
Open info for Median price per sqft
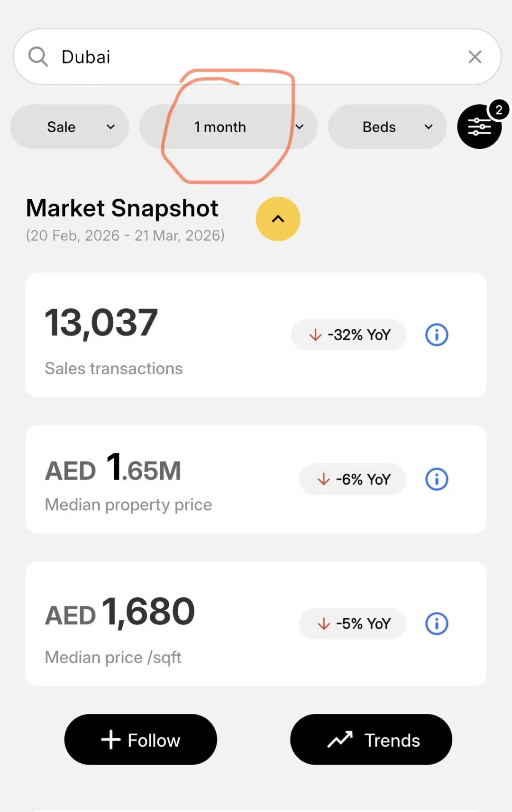coord(436,623)
